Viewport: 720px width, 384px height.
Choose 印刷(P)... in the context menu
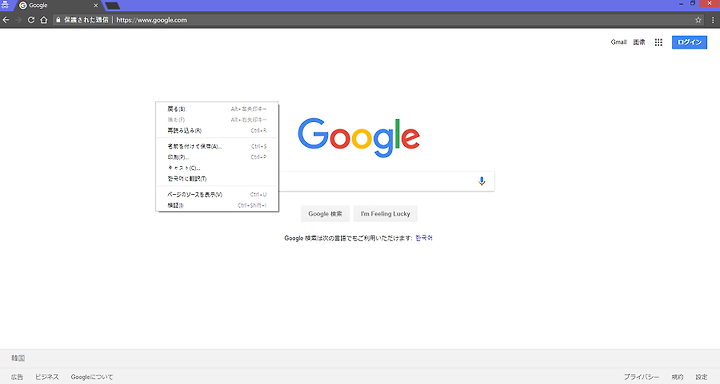pyautogui.click(x=217, y=157)
